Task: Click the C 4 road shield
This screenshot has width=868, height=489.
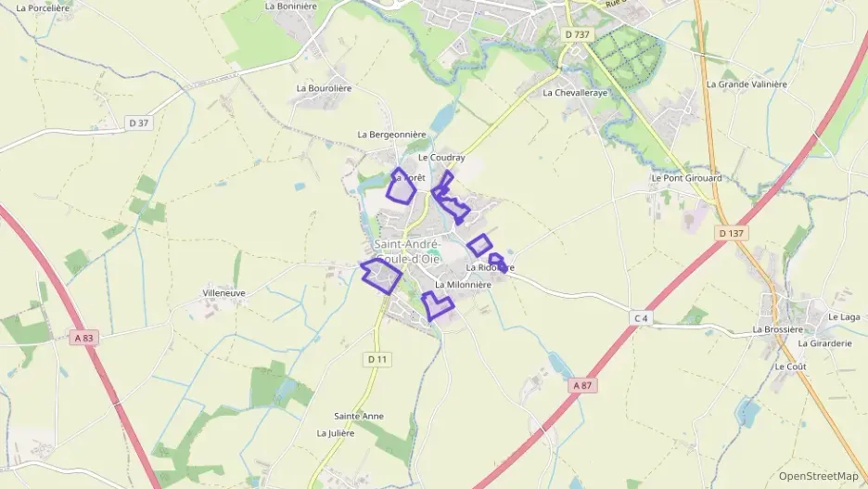Action: pyautogui.click(x=641, y=318)
